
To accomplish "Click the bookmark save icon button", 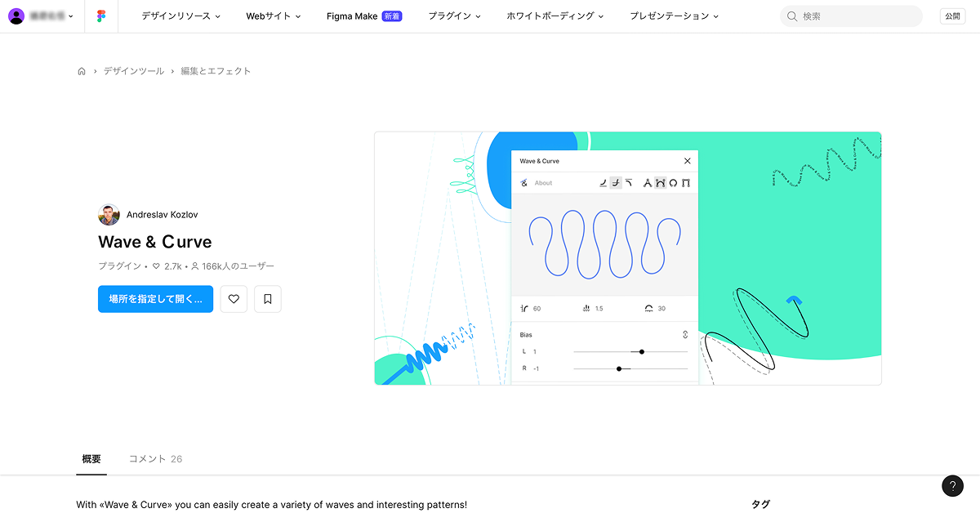I will tap(267, 299).
